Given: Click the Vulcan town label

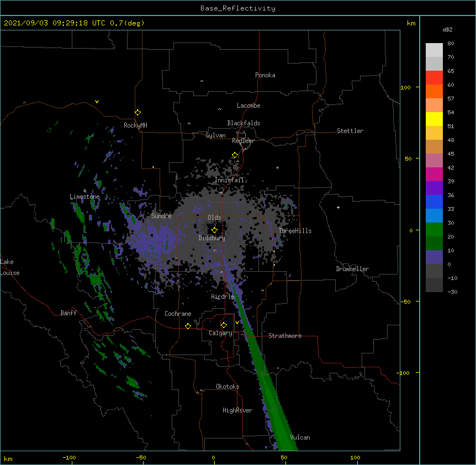Looking at the screenshot, I should (x=300, y=437).
